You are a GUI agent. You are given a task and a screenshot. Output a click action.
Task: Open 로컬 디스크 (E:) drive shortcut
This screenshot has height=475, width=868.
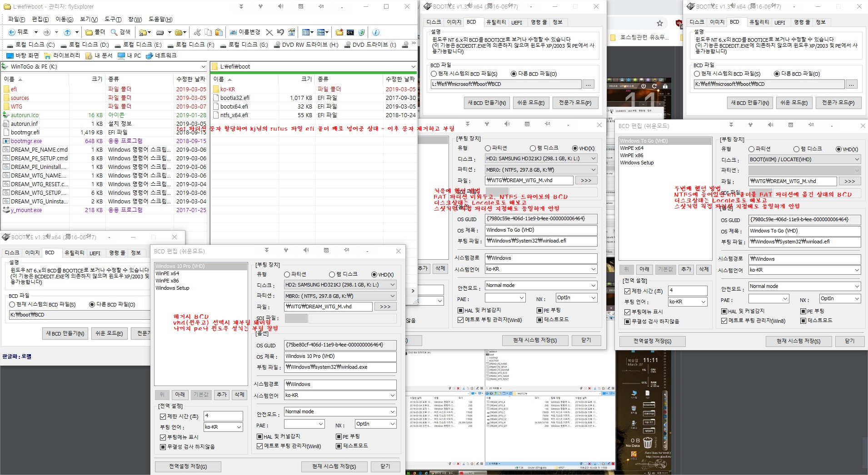(138, 45)
